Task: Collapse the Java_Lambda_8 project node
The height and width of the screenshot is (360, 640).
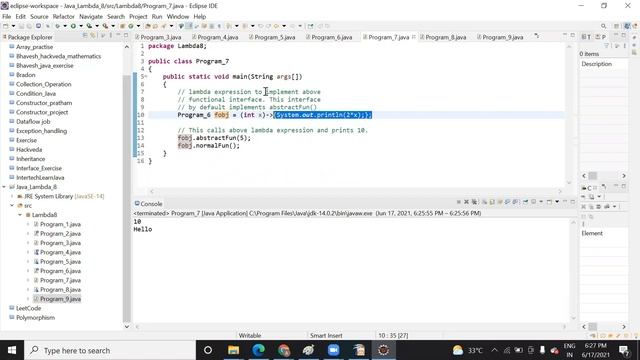Action: click(4, 187)
